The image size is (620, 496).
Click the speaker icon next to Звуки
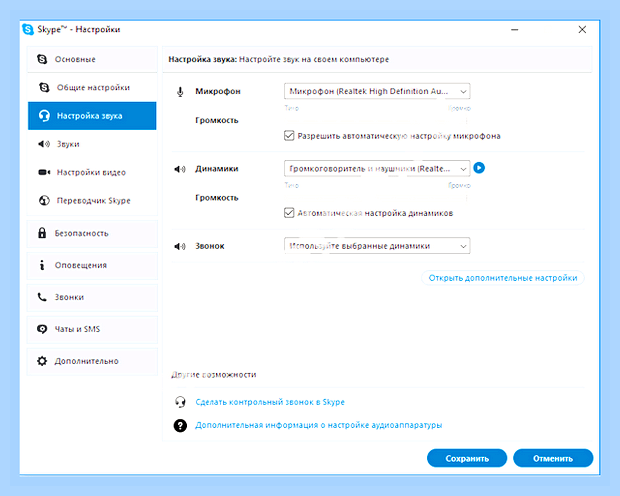click(44, 144)
